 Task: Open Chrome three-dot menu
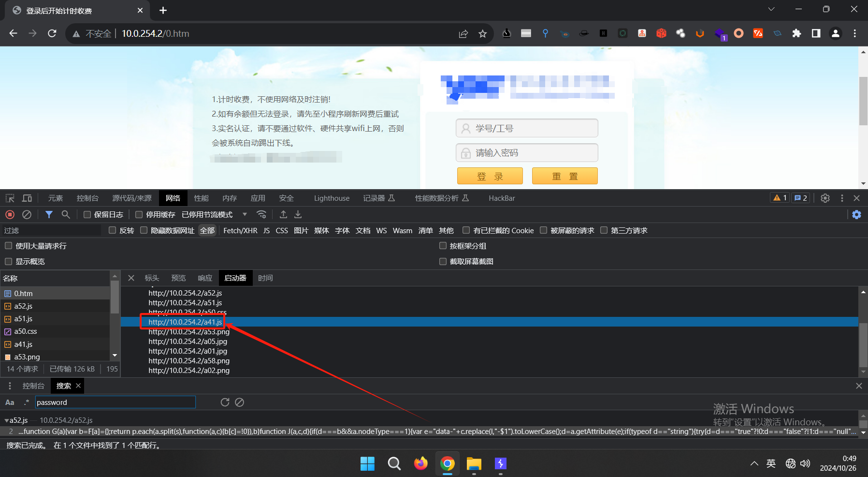(854, 33)
